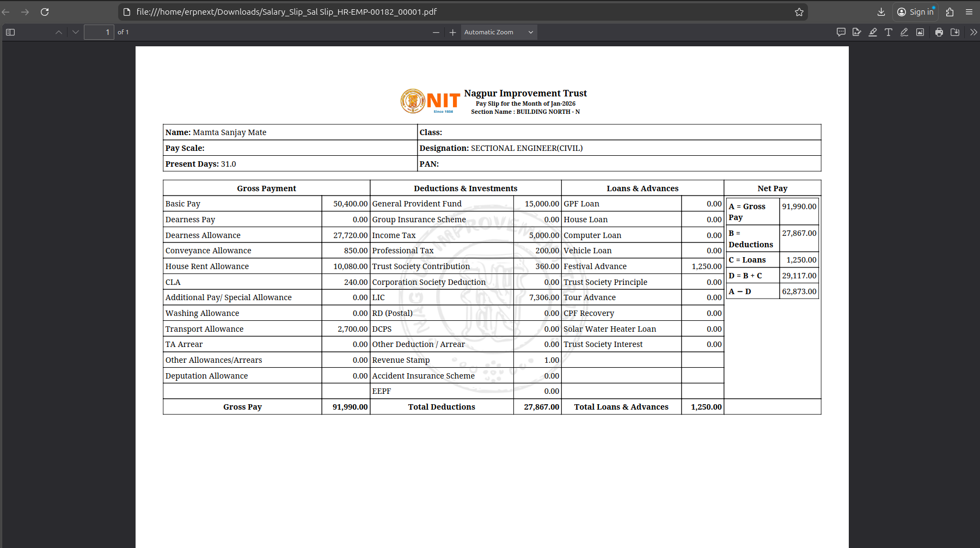Add an image to the PDF
This screenshot has width=980, height=548.
point(920,32)
